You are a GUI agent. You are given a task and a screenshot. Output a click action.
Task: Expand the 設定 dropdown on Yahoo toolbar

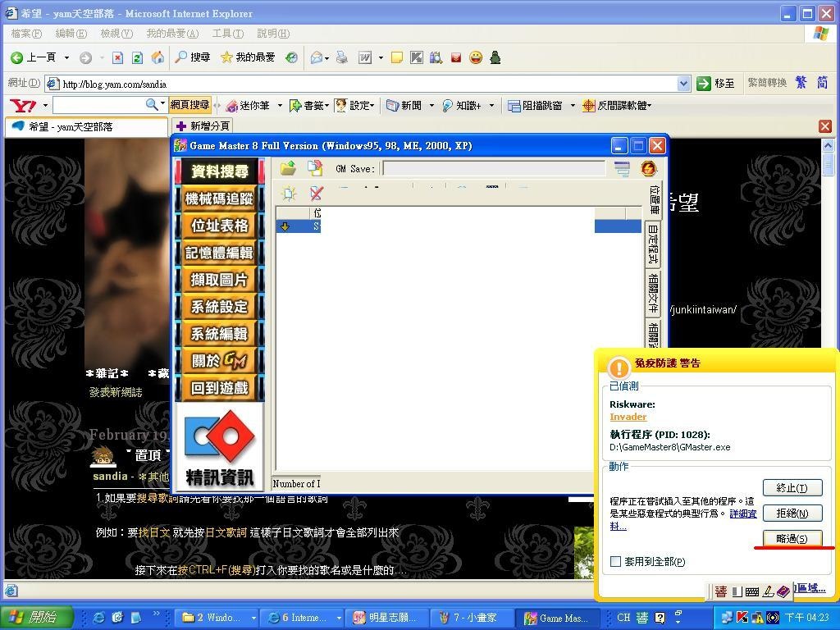372,106
